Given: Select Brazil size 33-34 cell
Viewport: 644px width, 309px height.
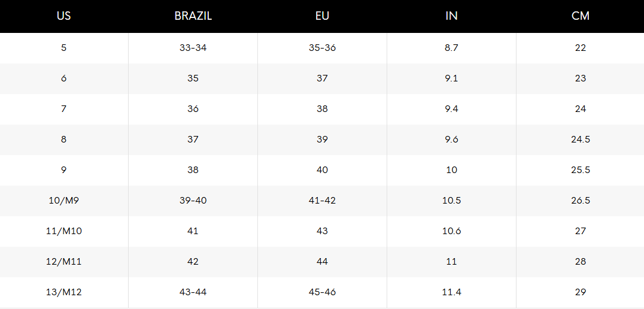Looking at the screenshot, I should [193, 48].
